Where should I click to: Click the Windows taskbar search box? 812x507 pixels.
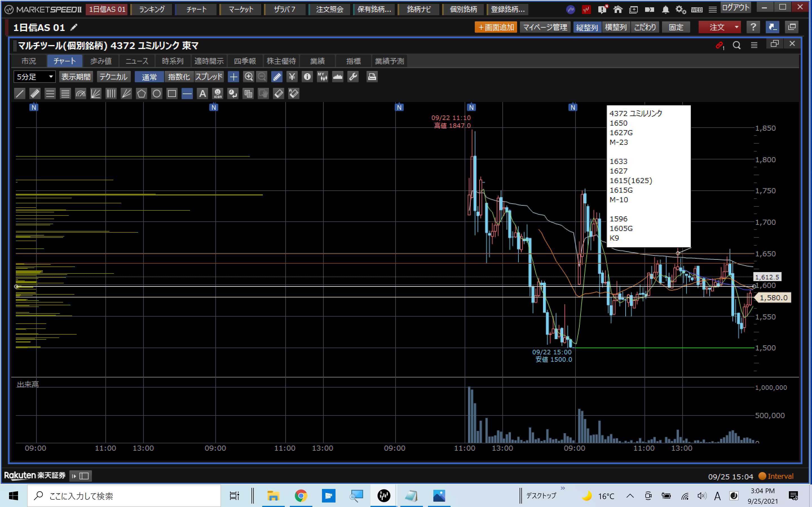coord(124,496)
